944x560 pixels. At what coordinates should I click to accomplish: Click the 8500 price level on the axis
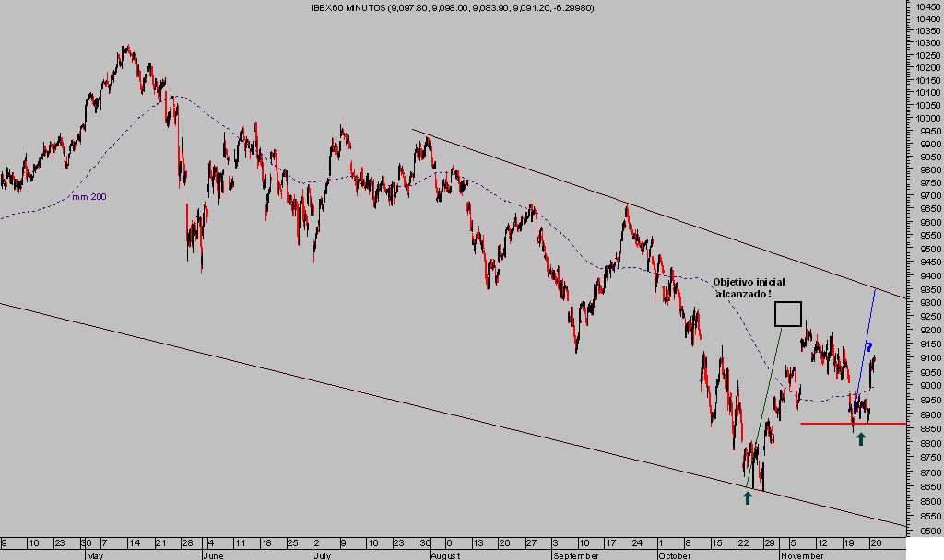click(x=927, y=531)
